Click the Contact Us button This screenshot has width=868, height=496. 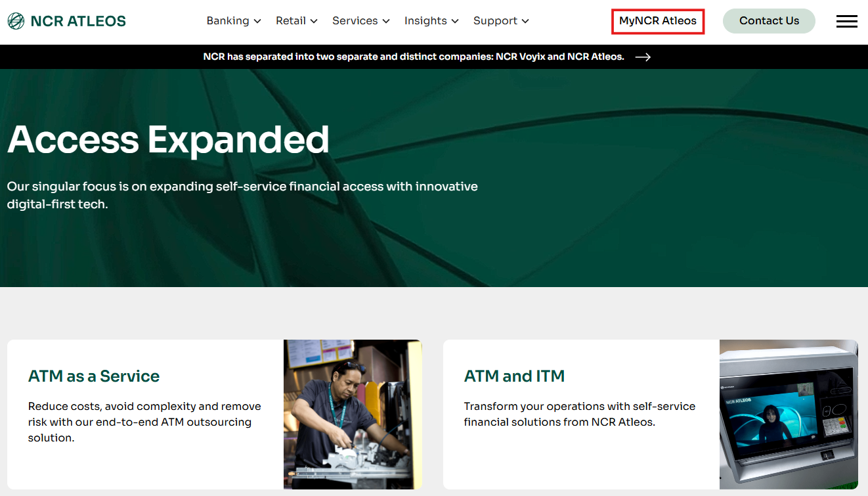[x=769, y=21]
